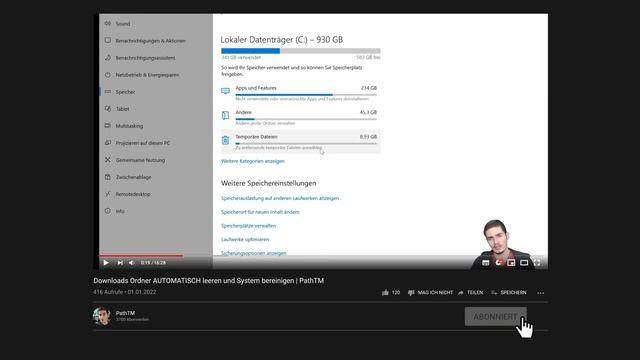
Task: Click the Netzbetrieb power icon
Action: click(108, 75)
